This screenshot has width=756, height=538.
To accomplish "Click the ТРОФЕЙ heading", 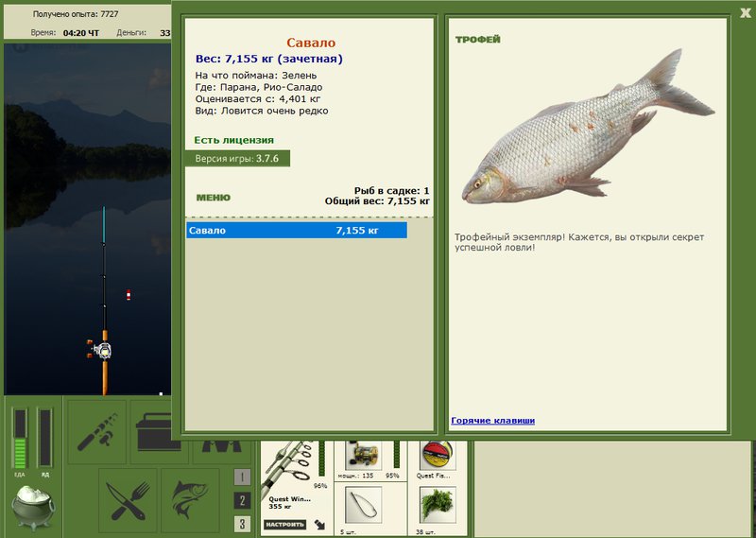I will click(x=478, y=40).
